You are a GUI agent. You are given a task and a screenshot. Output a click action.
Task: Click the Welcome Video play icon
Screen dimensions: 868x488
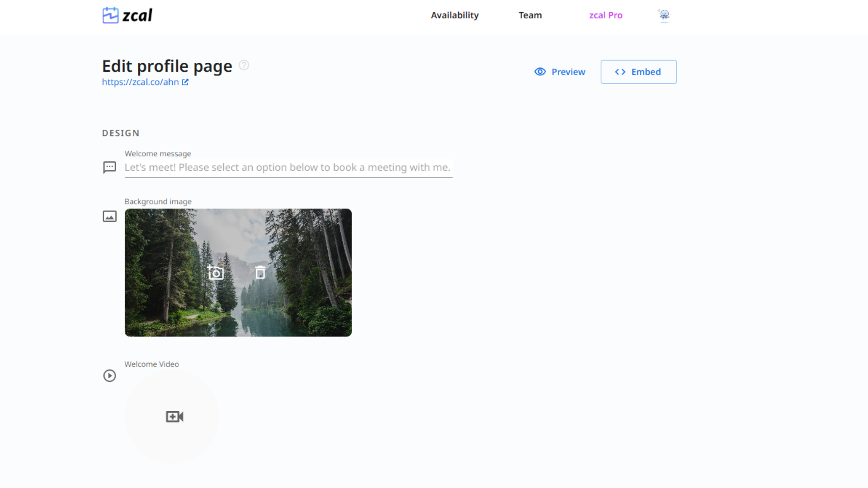tap(109, 375)
